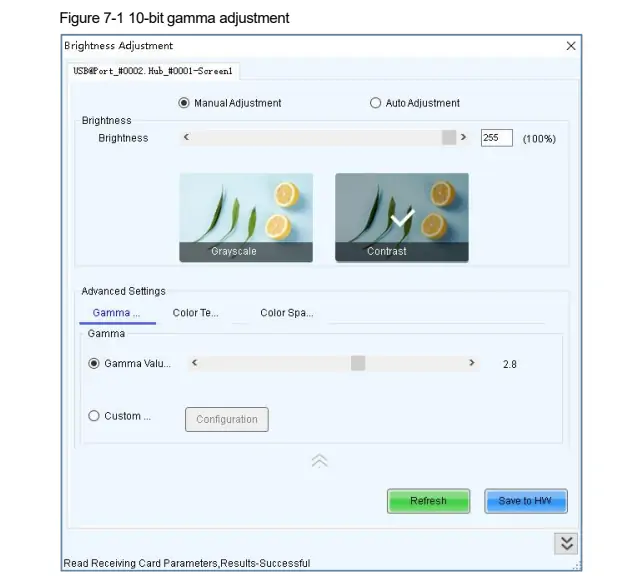631x582 pixels.
Task: Click the brightness slider thumb
Action: point(449,138)
